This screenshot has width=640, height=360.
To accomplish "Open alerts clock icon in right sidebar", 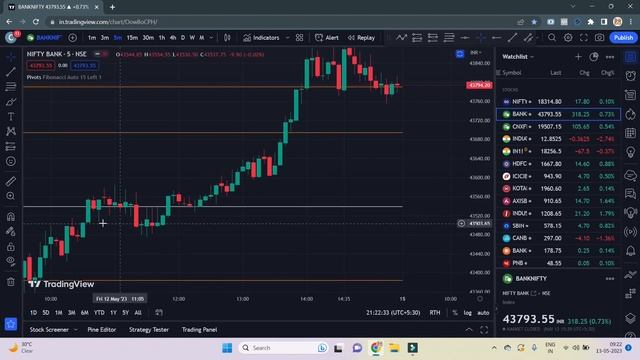I will (x=631, y=75).
